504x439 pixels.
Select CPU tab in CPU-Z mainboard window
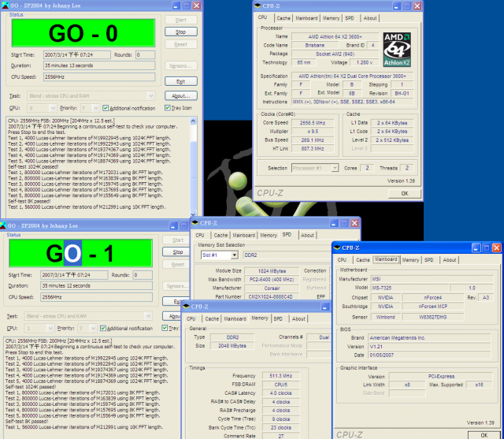point(342,260)
